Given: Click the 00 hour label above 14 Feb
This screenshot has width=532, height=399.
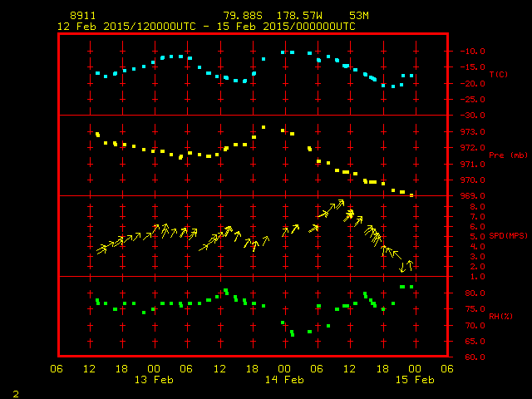Looking at the screenshot, I should coord(284,369).
